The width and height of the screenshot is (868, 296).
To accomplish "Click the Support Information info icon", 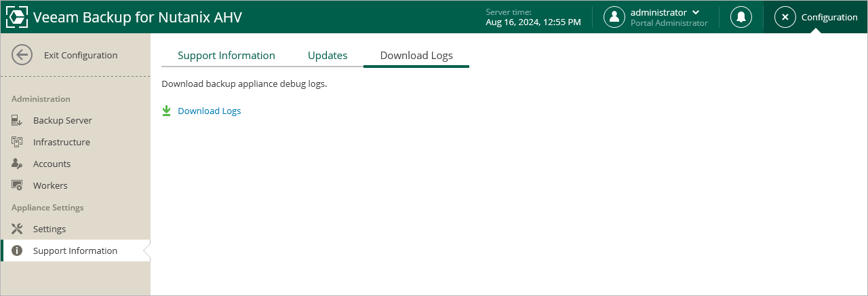I will pos(18,251).
